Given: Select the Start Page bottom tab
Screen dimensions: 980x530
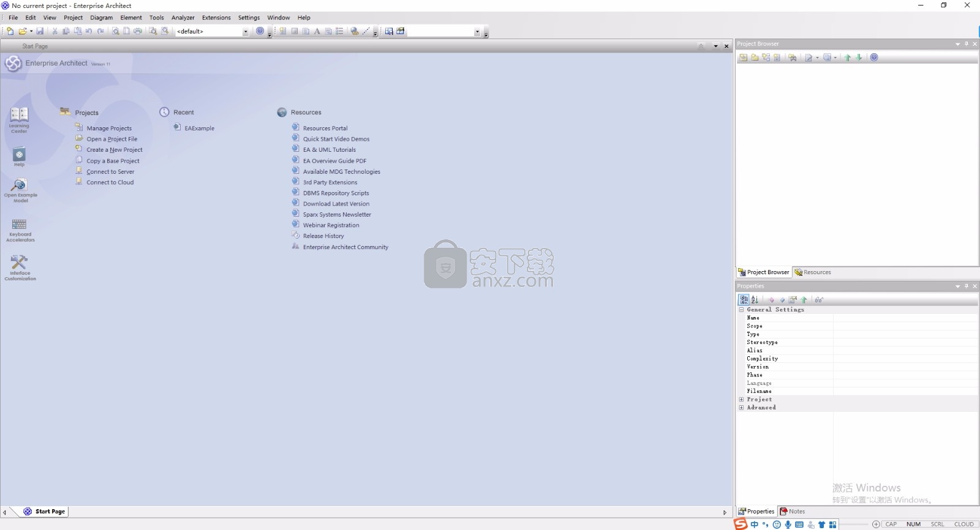Looking at the screenshot, I should point(44,512).
